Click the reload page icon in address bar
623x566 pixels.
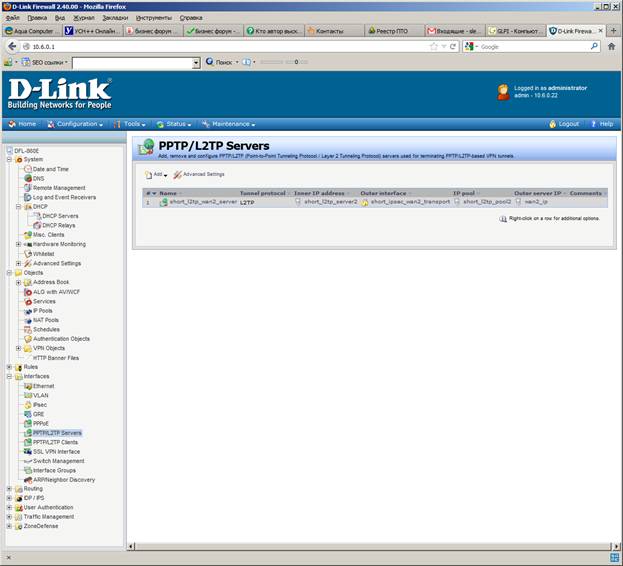pyautogui.click(x=453, y=46)
